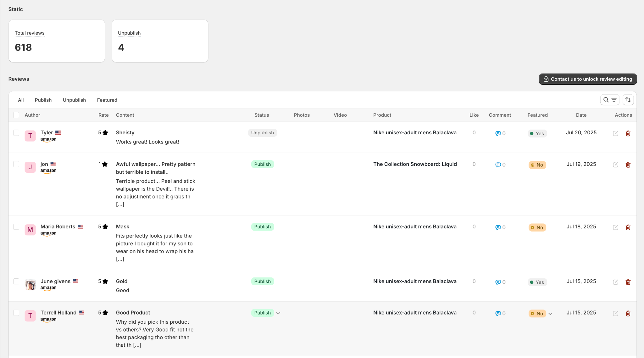This screenshot has height=358, width=644.
Task: Click June givens' avatar thumbnail
Action: point(30,284)
